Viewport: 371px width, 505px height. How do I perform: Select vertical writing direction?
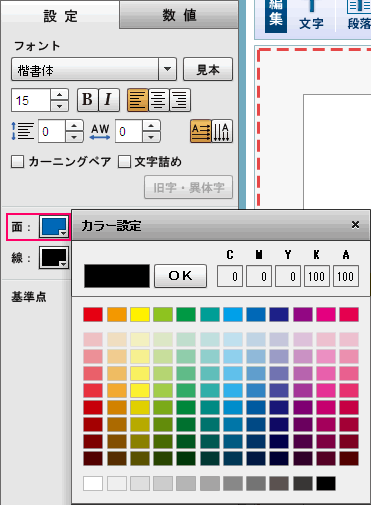coord(222,131)
